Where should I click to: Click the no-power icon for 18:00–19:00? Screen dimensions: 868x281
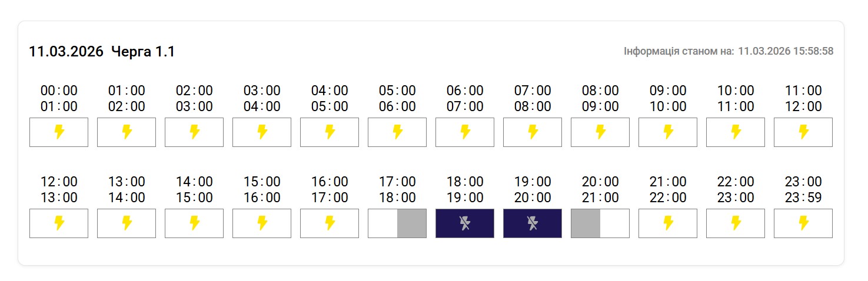point(465,223)
